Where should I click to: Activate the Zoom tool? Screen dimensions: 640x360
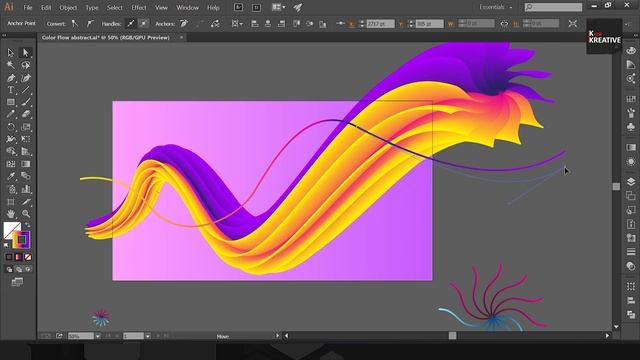pyautogui.click(x=26, y=214)
